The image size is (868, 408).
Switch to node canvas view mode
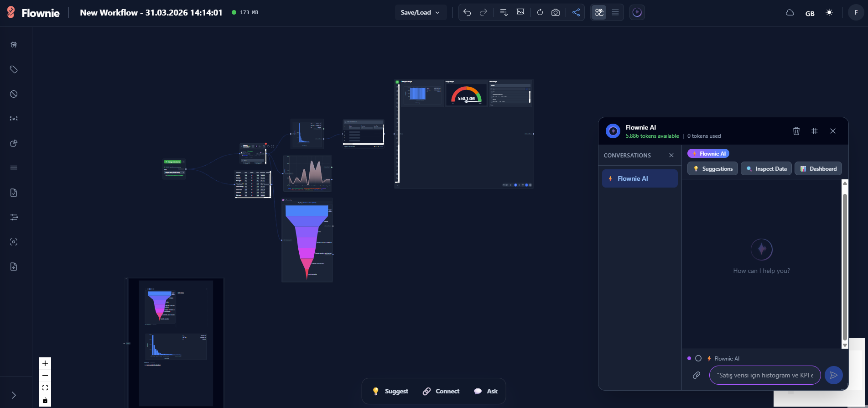point(599,12)
